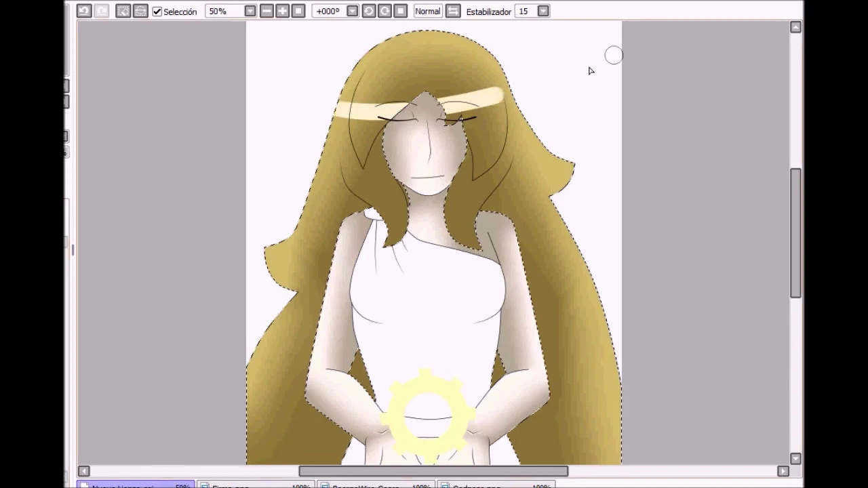Rotate canvas counterclockwise icon

click(369, 11)
